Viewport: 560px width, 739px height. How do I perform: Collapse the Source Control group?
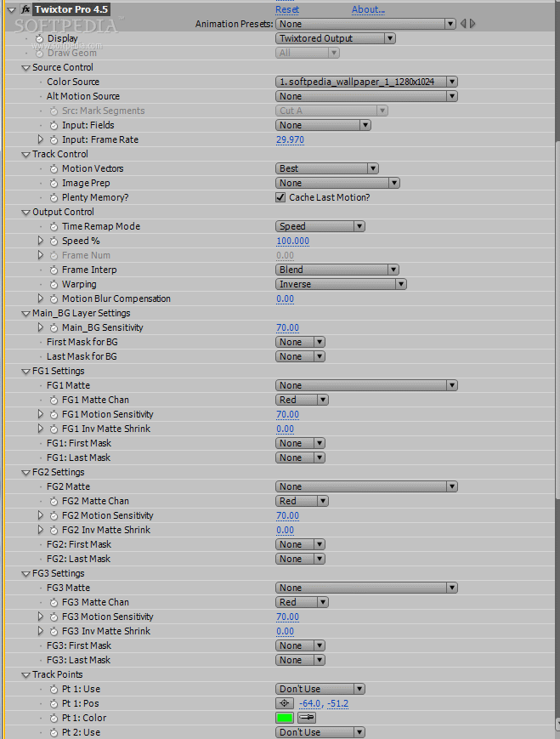[25, 68]
